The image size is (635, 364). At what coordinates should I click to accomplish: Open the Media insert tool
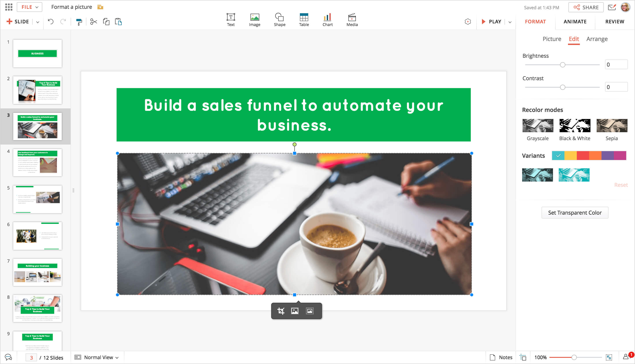(352, 20)
